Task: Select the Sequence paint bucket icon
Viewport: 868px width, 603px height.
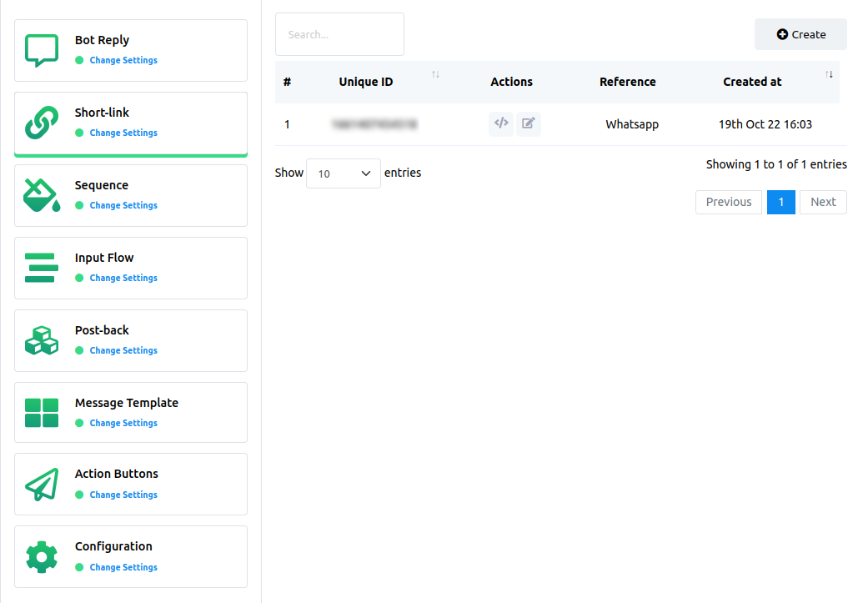Action: 41,195
